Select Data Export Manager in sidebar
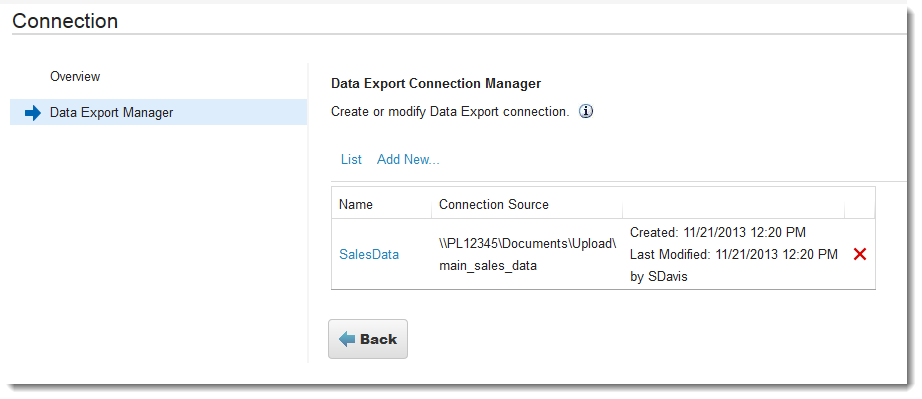 [159, 112]
